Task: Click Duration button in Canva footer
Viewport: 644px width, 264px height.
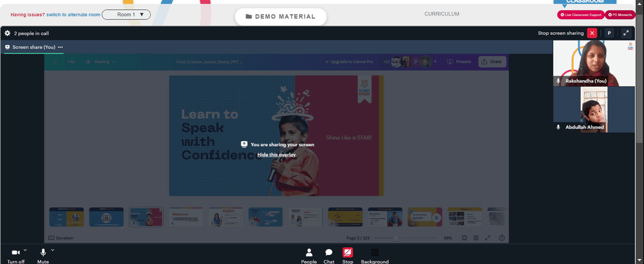Action: coord(61,238)
